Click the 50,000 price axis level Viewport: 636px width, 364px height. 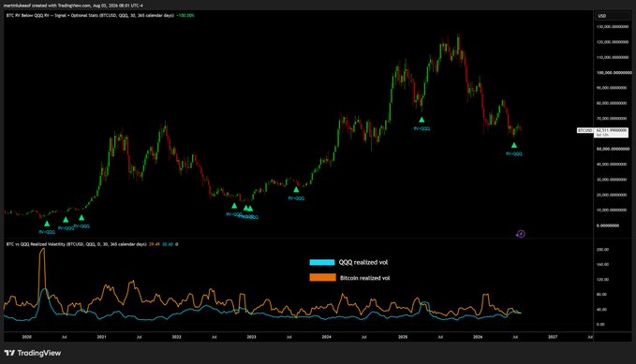point(613,149)
